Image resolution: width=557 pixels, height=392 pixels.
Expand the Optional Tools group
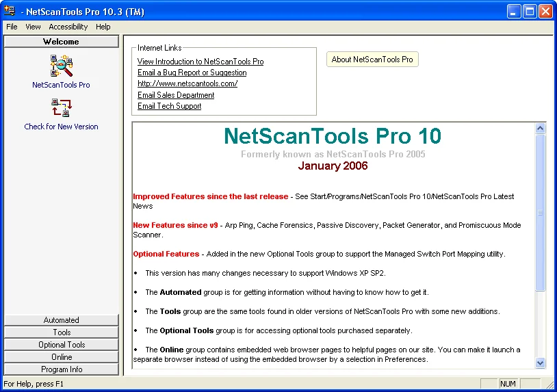coord(61,344)
